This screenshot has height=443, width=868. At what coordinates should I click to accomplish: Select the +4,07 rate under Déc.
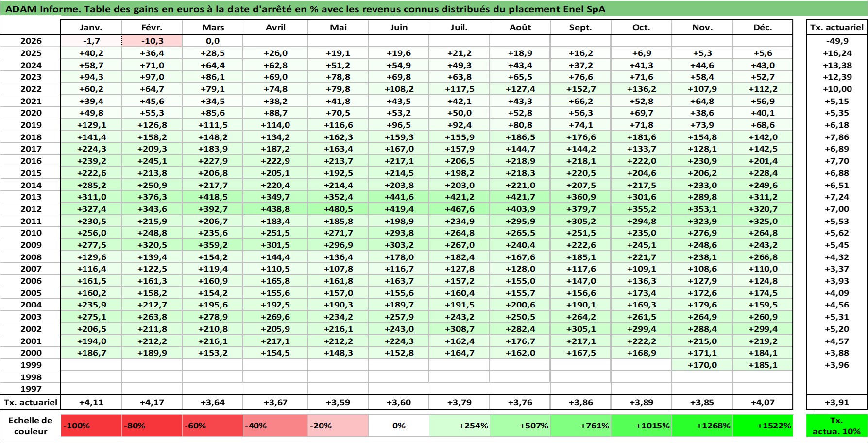pos(763,402)
